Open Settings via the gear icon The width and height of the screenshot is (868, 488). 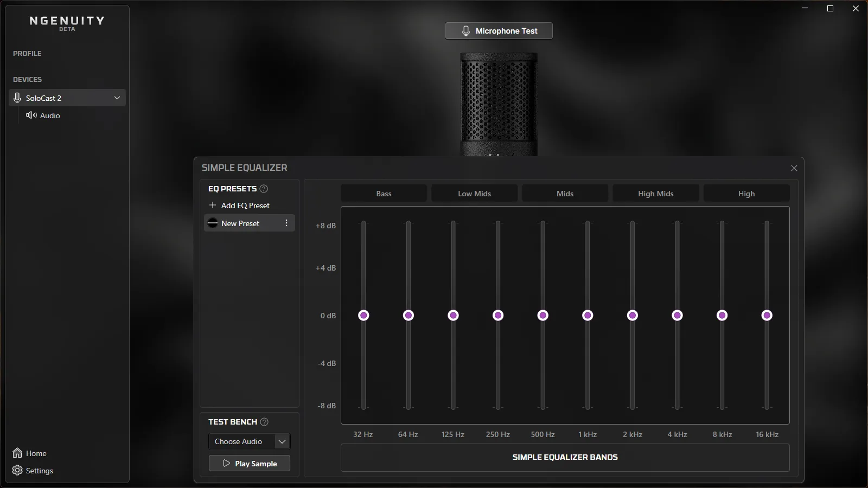17,470
